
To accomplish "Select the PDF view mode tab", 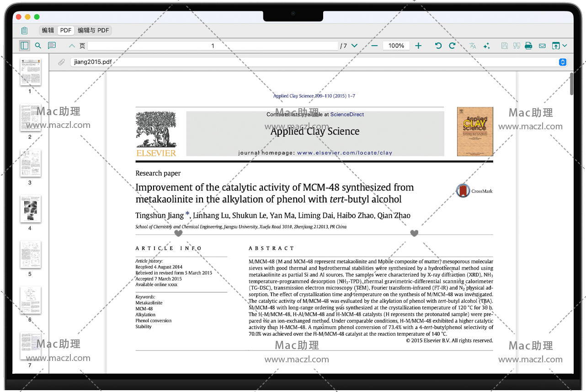I will click(x=66, y=31).
